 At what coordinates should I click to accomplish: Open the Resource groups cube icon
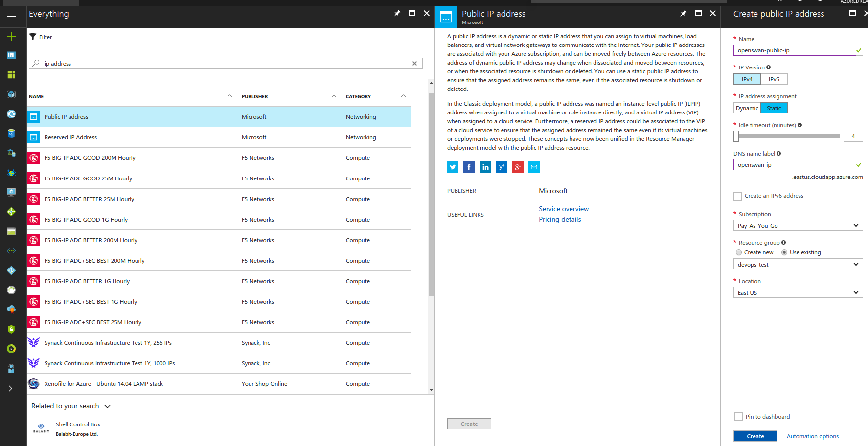pos(11,94)
